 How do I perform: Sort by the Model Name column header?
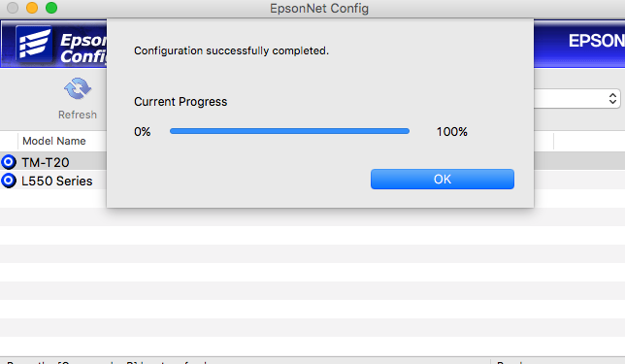coord(53,141)
